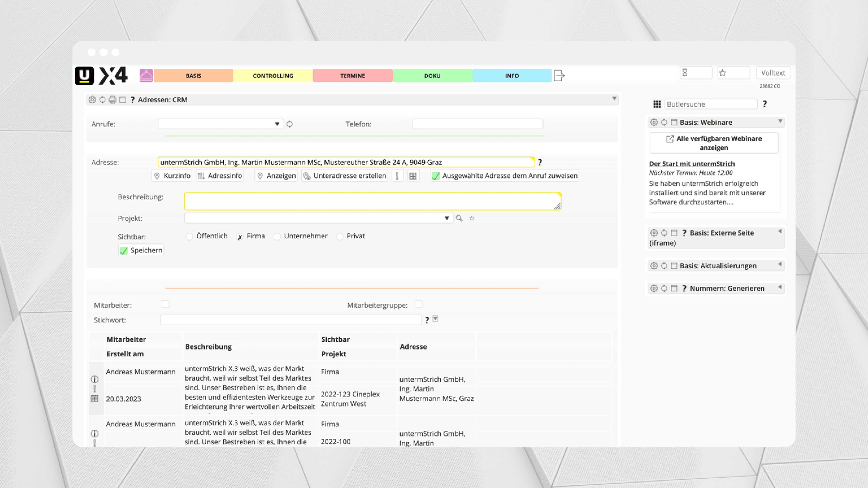Click the butler bell icon beside BASIS
The image size is (868, 488).
point(146,75)
